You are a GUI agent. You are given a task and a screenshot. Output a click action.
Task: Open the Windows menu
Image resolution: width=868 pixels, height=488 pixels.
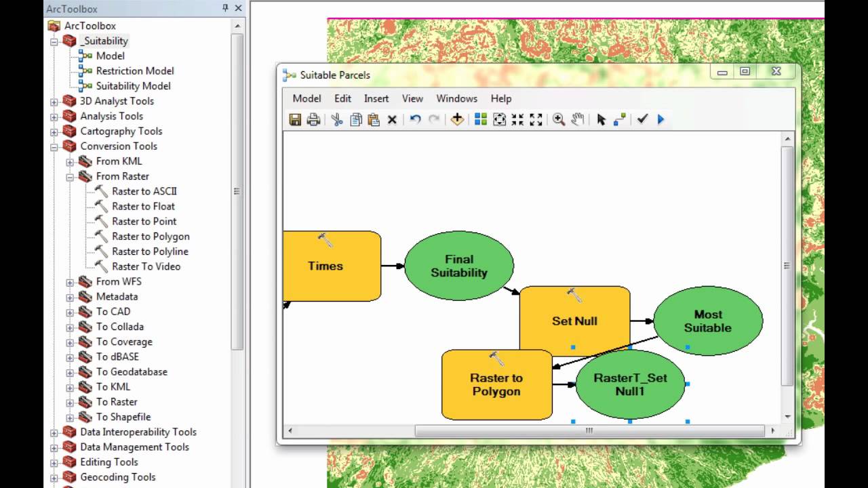457,98
